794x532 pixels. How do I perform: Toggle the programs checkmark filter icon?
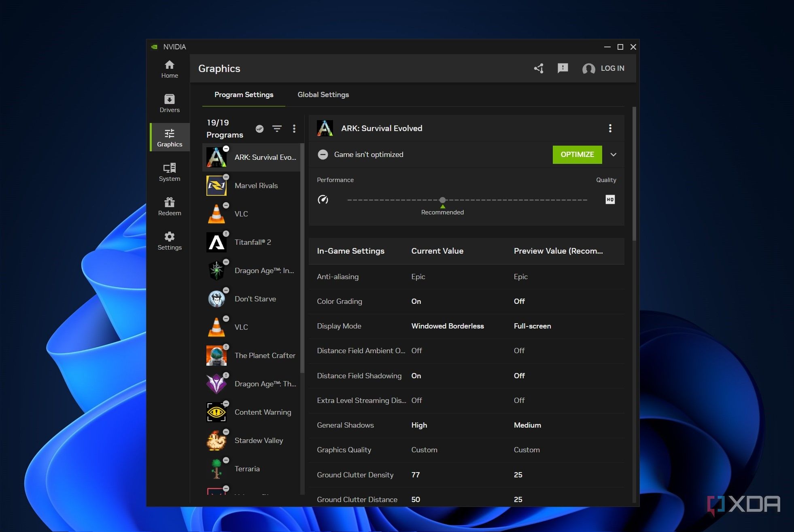[x=260, y=129]
